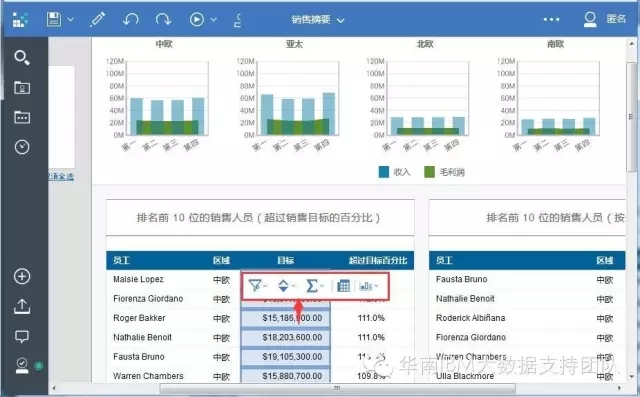Open the sort dropdown arrow
This screenshot has width=640, height=397.
point(293,286)
